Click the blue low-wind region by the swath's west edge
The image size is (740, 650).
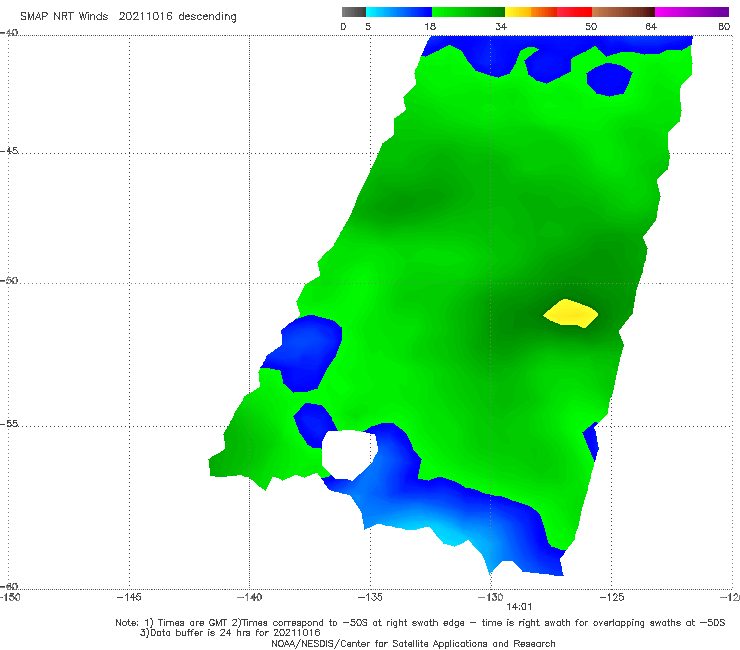click(x=304, y=353)
